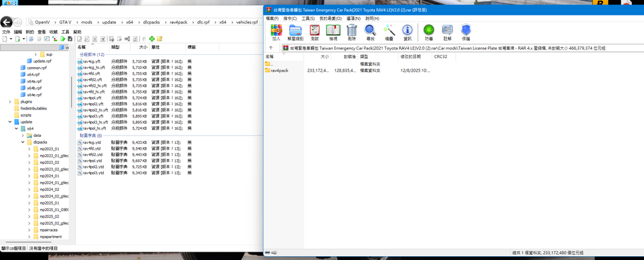Go up one level in WinRAR

(270, 48)
